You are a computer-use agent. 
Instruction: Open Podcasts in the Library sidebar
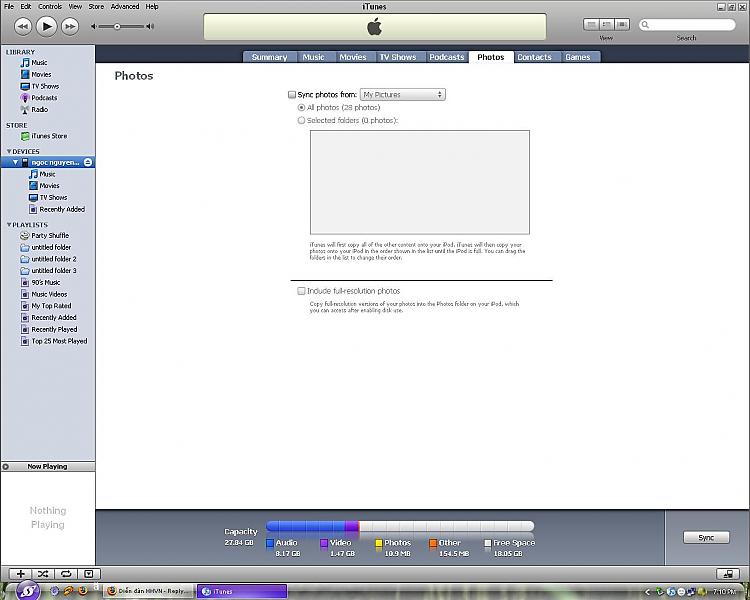coord(43,98)
